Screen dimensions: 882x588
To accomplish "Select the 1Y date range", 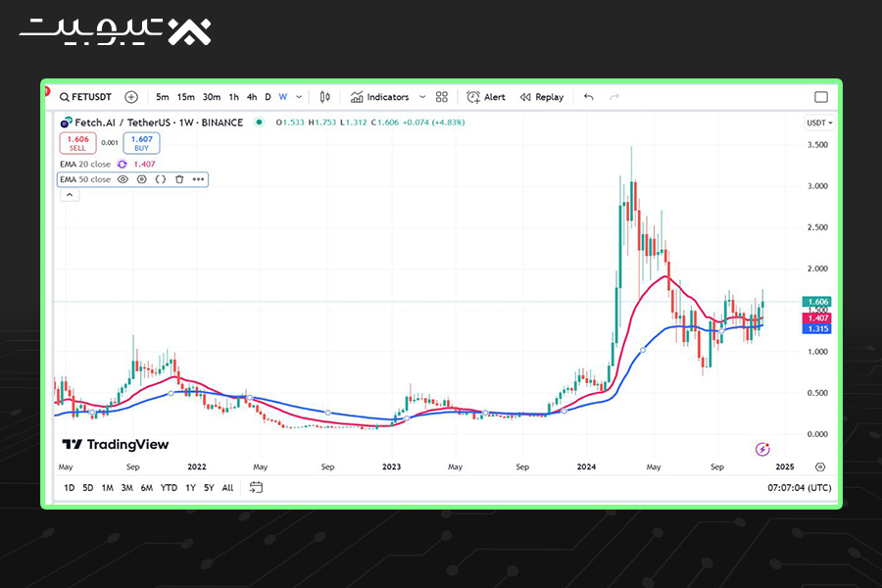I will (191, 488).
